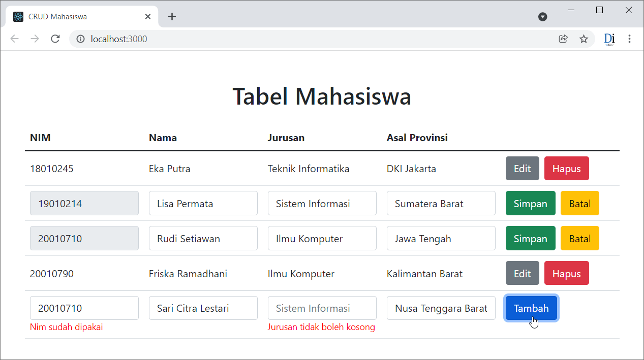
Task: Click Sistem Informasi field in Lisa row
Action: point(322,204)
